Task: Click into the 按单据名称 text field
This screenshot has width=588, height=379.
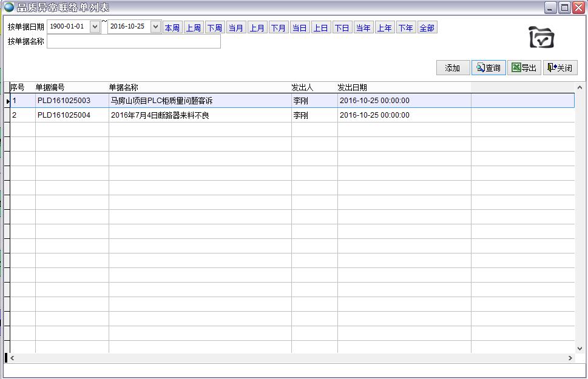Action: tap(133, 42)
